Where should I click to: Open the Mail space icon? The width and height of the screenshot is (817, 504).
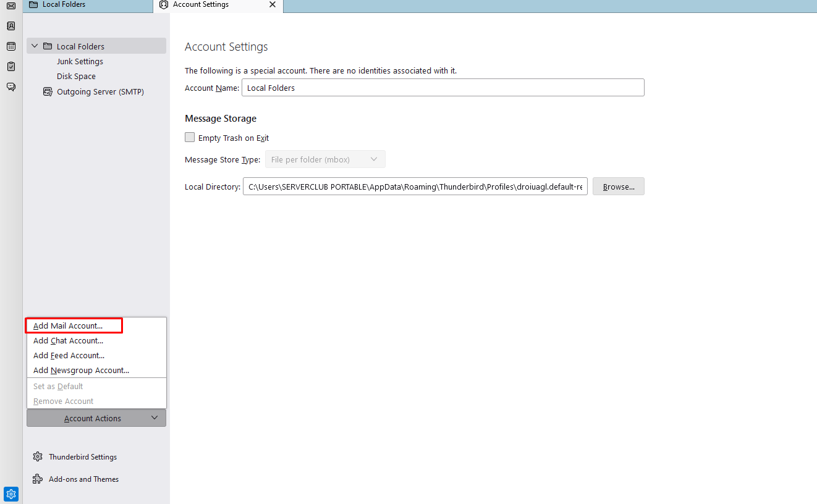coord(11,6)
